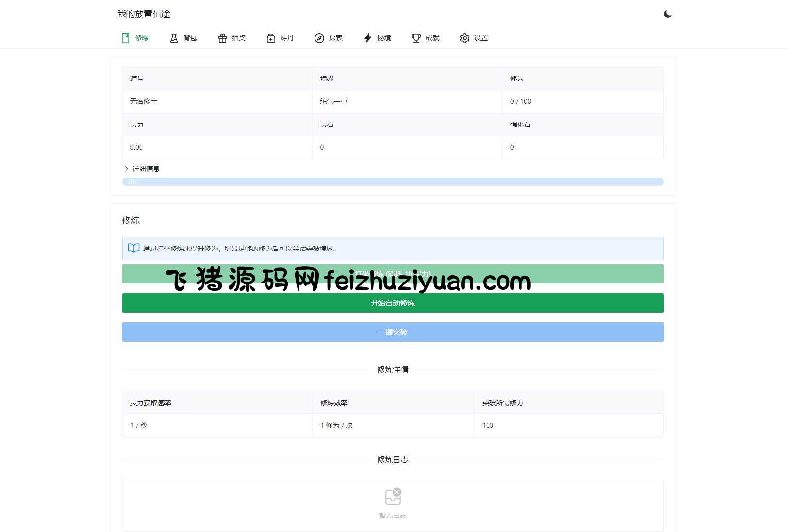Click the info banner text about 打坐修炼

[240, 249]
